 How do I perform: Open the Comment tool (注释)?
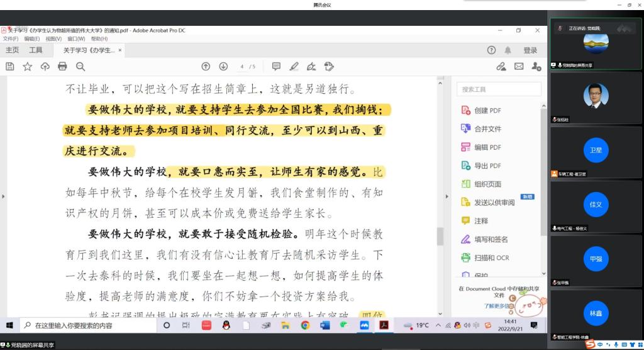point(475,221)
